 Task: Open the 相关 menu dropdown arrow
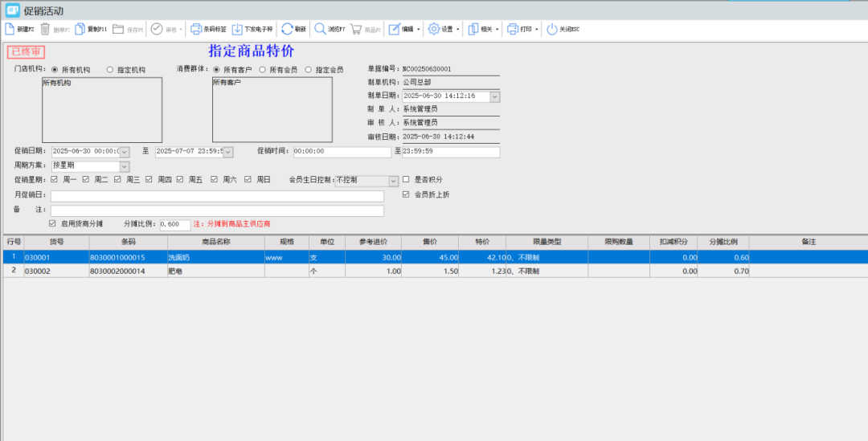click(x=497, y=30)
